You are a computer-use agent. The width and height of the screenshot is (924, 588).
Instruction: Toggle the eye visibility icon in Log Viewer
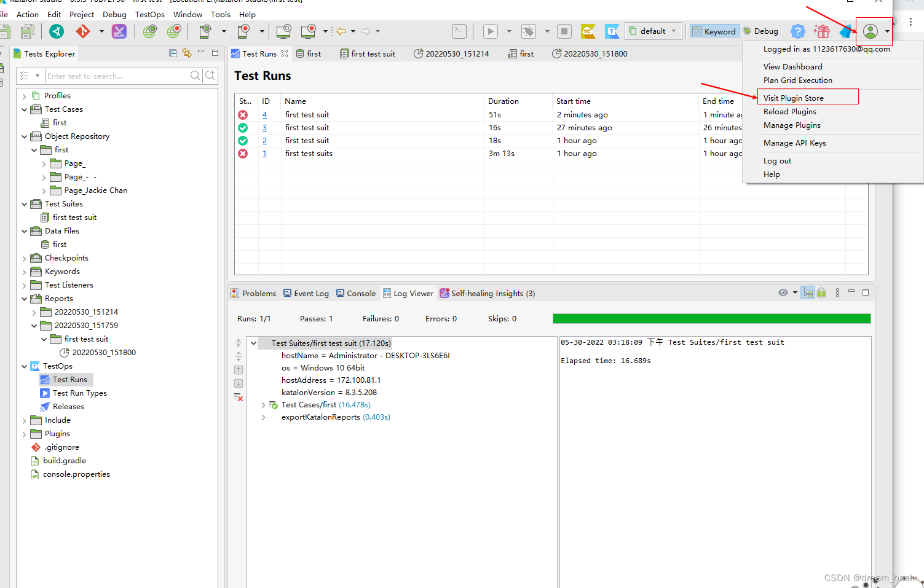[x=783, y=293]
